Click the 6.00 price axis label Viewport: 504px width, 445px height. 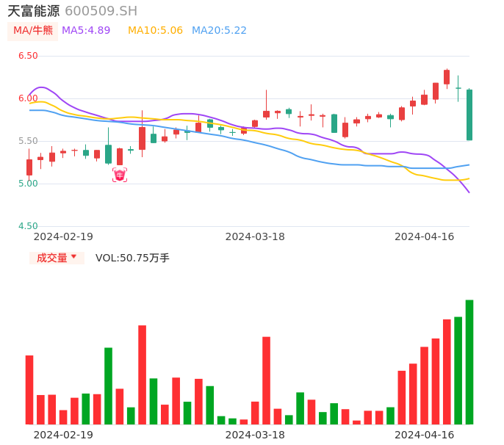coord(28,98)
